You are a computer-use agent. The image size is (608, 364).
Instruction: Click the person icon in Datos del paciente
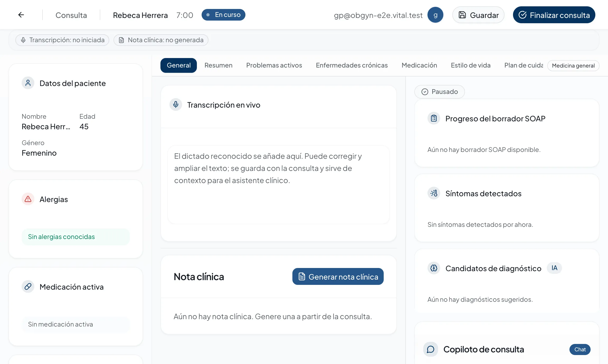pos(28,83)
